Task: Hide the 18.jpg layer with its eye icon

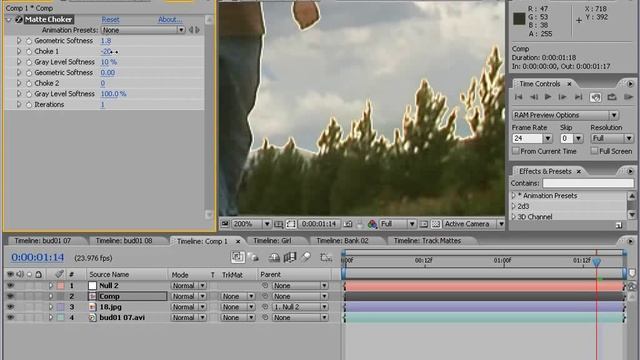Action: pyautogui.click(x=10, y=307)
